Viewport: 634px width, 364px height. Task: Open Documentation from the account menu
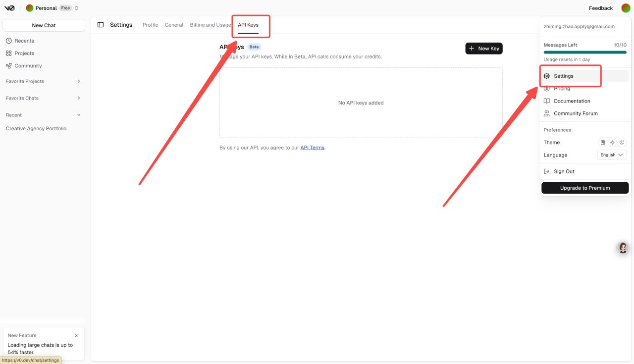click(x=572, y=101)
